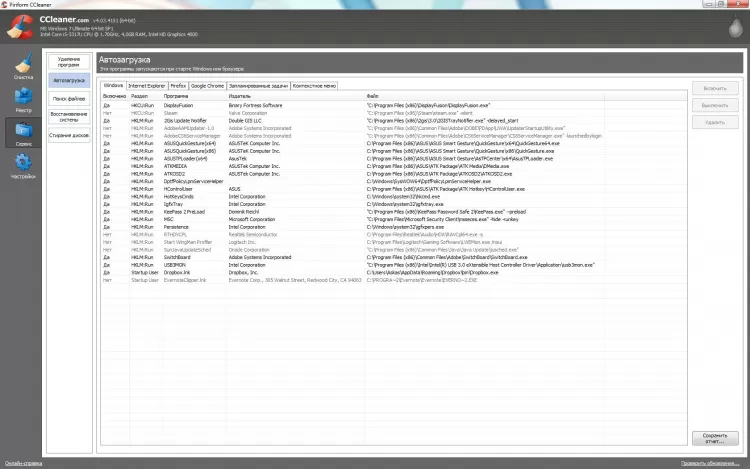The image size is (750, 469).
Task: Select the Start WingMan Profiler entry
Action: point(394,242)
